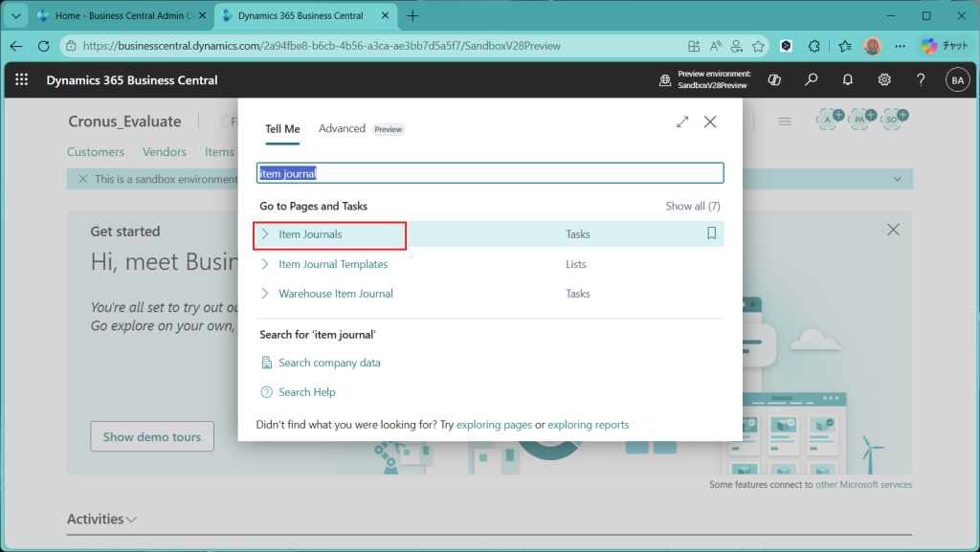This screenshot has width=980, height=552.
Task: Close the Tell Me dialog
Action: click(710, 122)
